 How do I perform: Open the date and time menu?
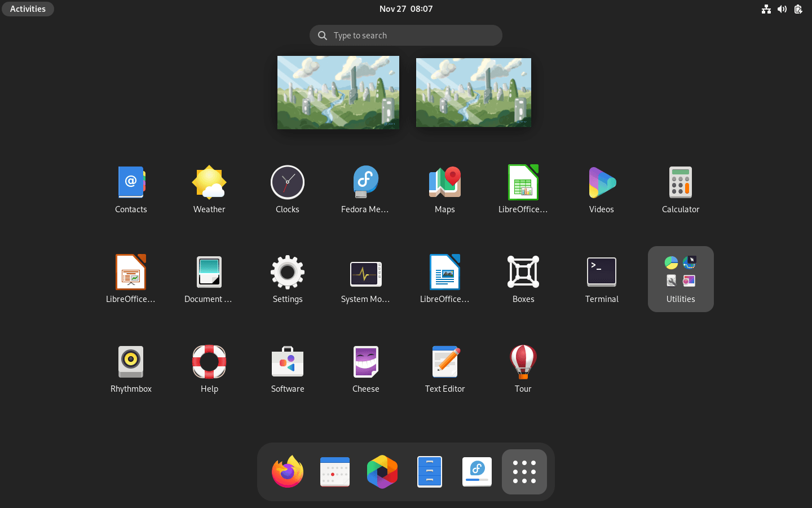click(406, 9)
